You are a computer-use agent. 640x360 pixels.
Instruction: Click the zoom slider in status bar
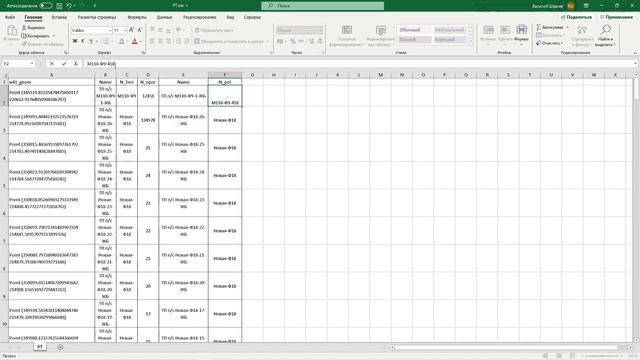(x=602, y=356)
